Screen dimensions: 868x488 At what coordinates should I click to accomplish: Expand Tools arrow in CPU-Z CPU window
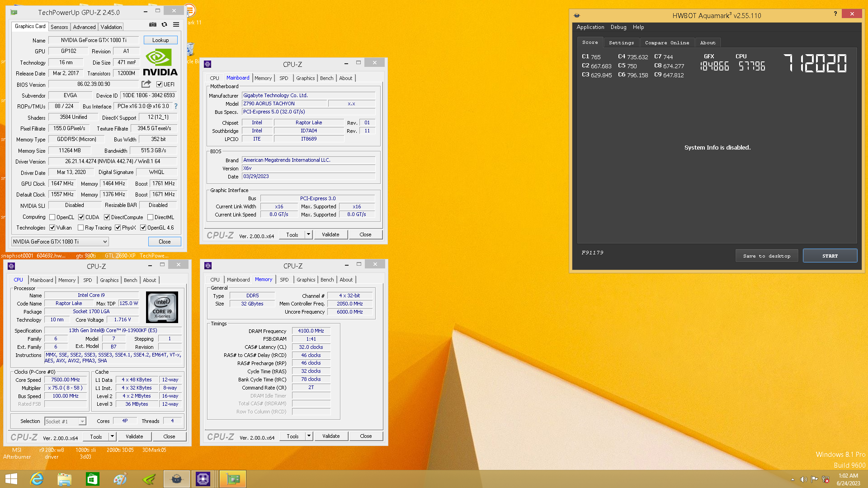(x=112, y=436)
